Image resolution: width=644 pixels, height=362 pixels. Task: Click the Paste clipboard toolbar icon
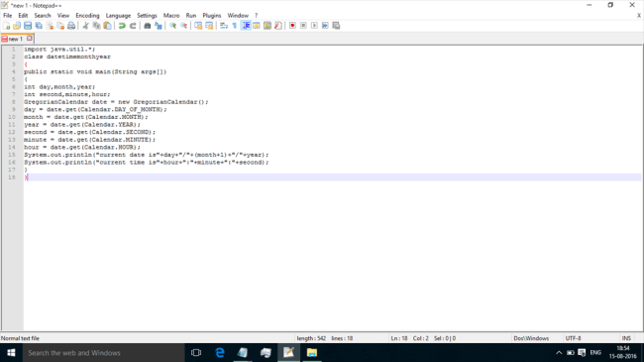click(x=107, y=26)
